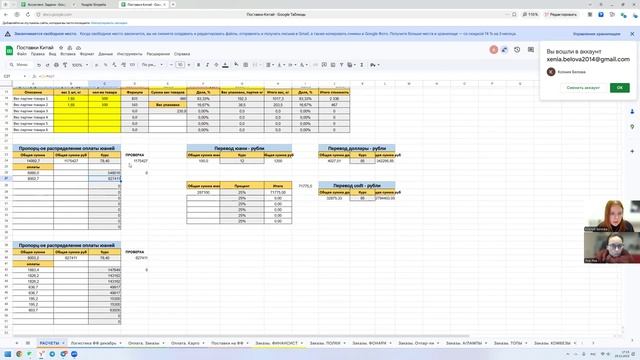This screenshot has width=640, height=360.
Task: Open Chrome from the taskbar
Action: (19, 354)
